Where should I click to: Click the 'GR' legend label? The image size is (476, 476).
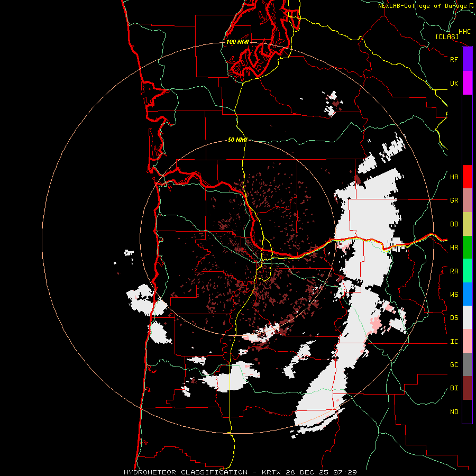coord(454,200)
